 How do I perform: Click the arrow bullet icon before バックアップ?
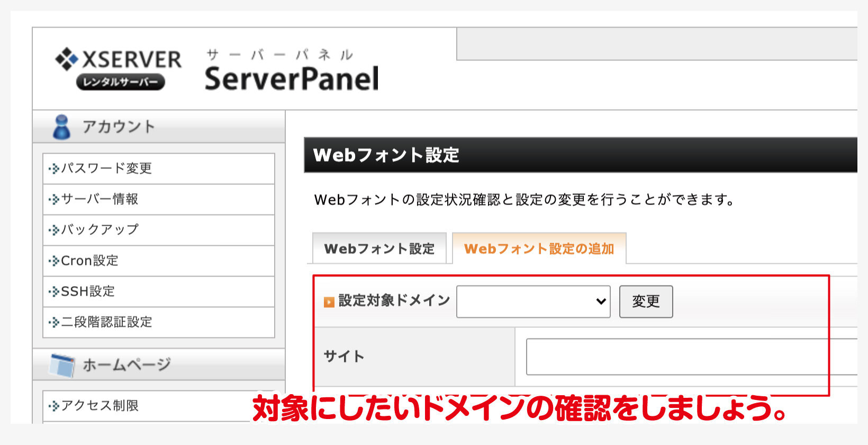coord(53,230)
